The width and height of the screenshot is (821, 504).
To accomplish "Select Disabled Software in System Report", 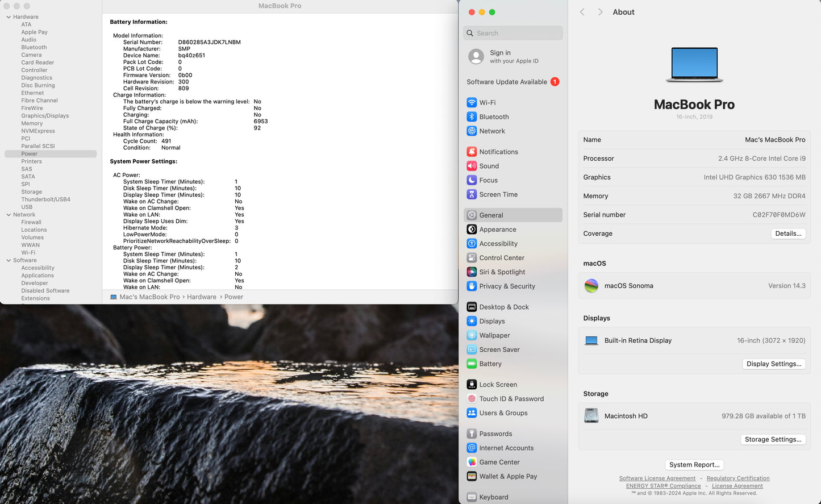I will [x=45, y=291].
